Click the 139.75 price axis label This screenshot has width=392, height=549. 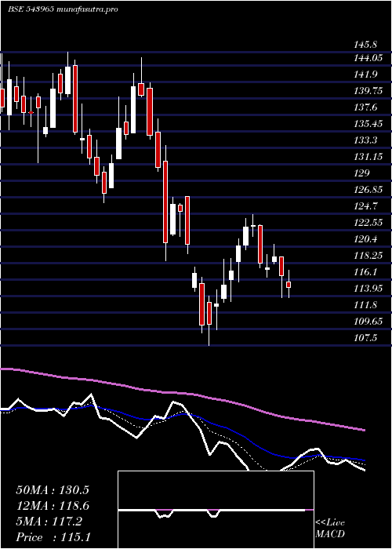tap(368, 91)
